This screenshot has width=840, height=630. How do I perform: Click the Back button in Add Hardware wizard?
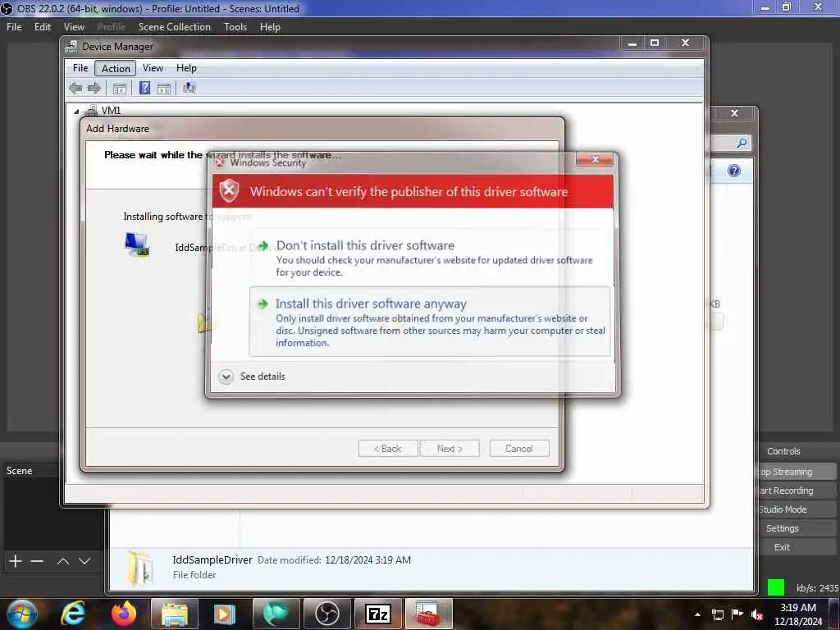388,449
